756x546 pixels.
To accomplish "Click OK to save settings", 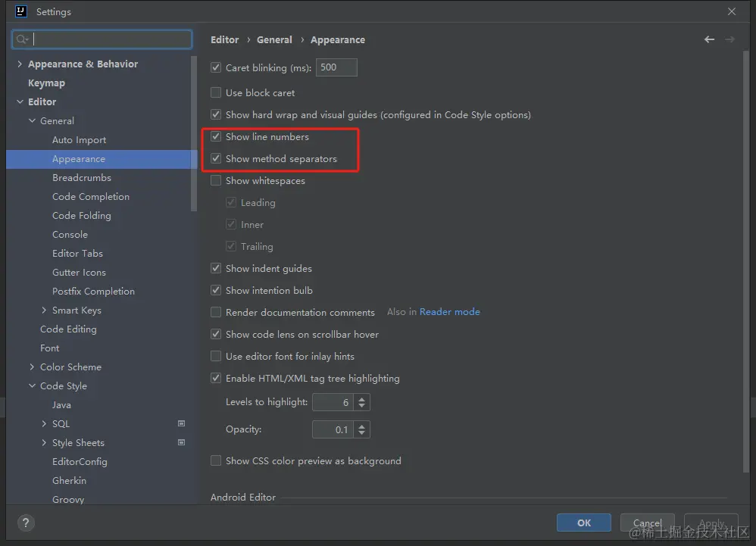I will [x=583, y=523].
